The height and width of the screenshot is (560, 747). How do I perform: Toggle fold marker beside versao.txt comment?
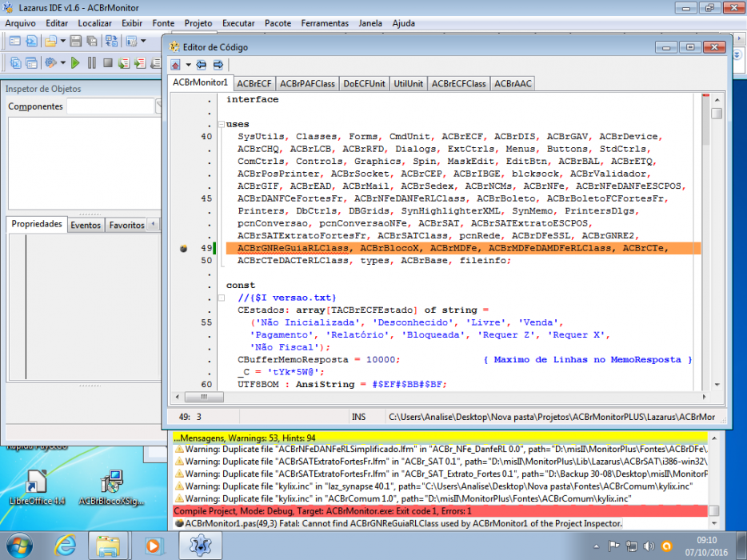[x=222, y=298]
